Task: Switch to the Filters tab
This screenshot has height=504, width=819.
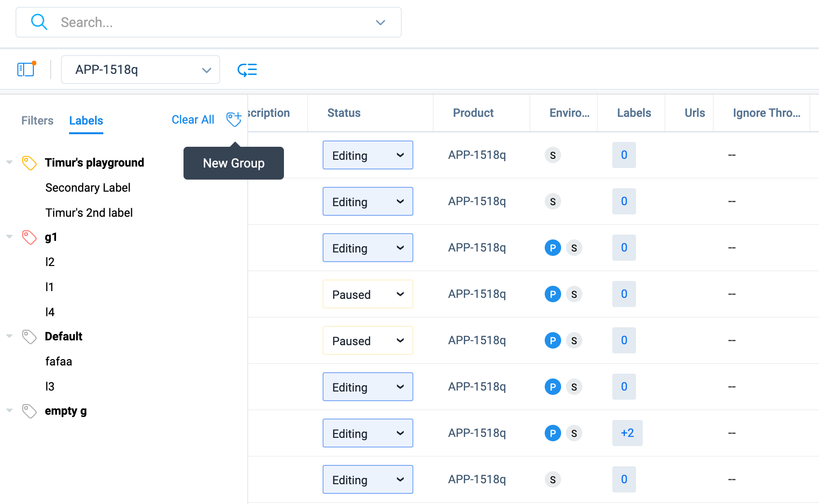Action: (x=37, y=121)
